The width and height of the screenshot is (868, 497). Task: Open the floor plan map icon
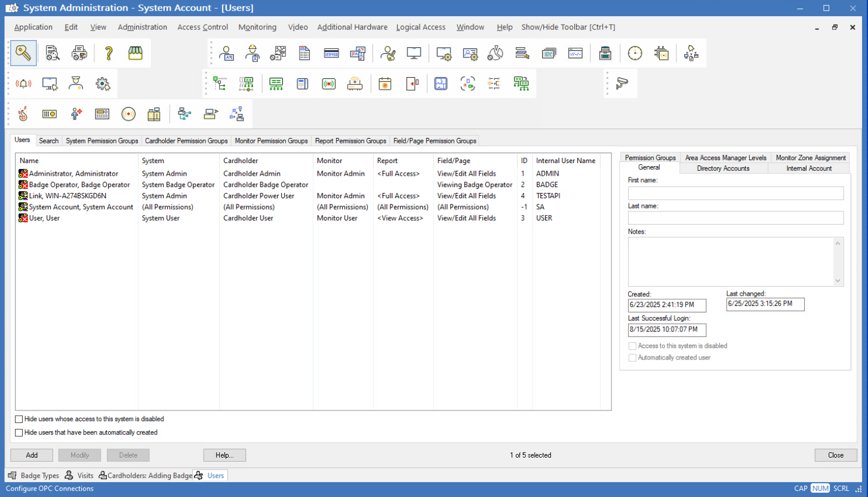441,84
